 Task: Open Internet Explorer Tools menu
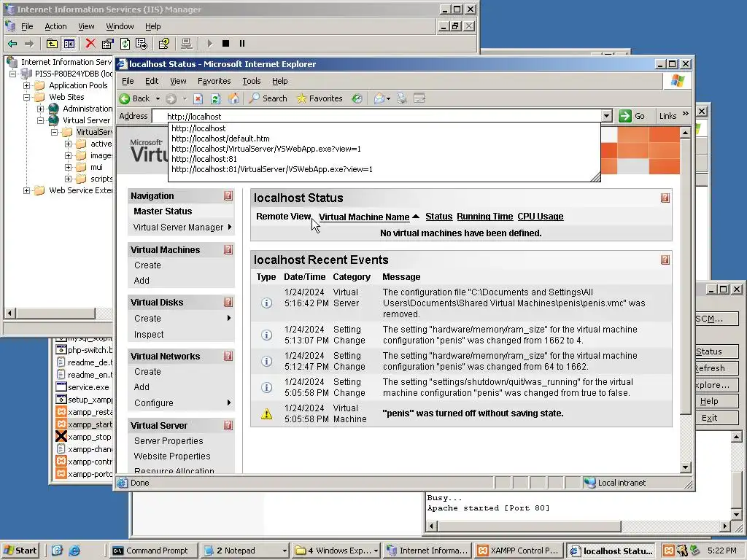[251, 81]
